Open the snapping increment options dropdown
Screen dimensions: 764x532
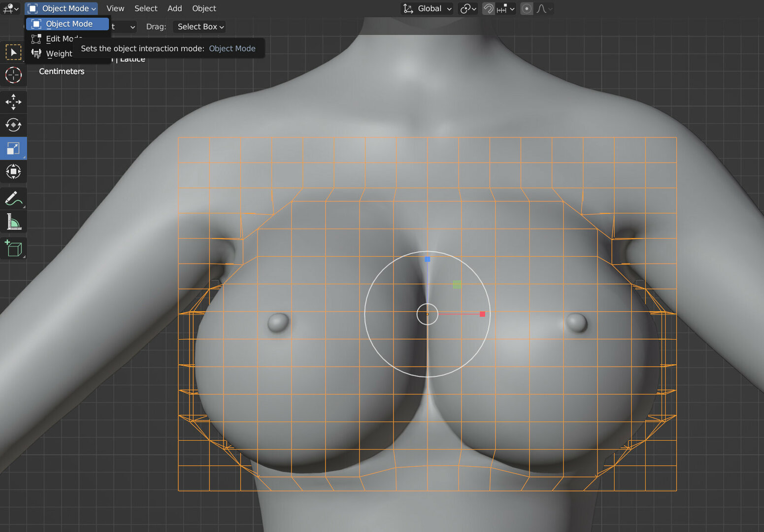click(x=505, y=8)
